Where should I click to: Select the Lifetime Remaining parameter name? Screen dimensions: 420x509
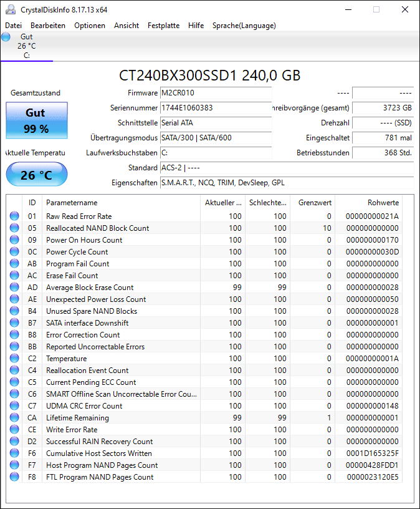pos(77,418)
